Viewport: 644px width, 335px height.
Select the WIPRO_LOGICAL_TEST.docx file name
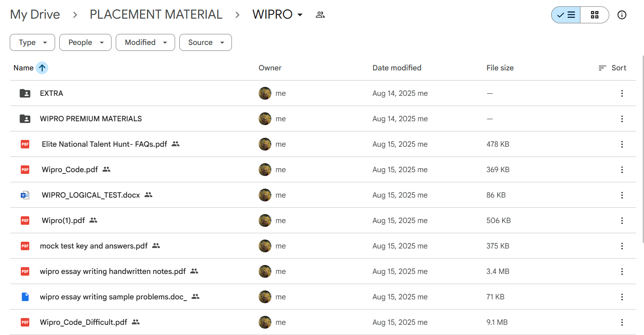(91, 195)
